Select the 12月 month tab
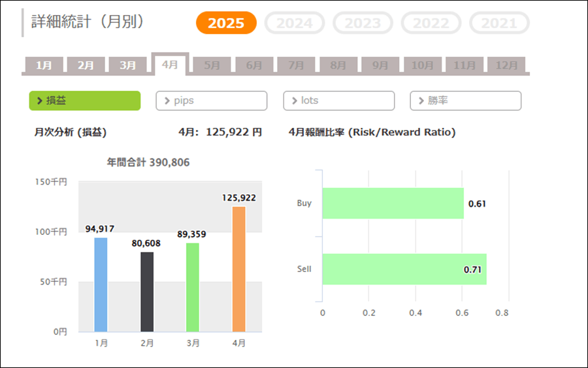588x368 pixels. pyautogui.click(x=506, y=65)
